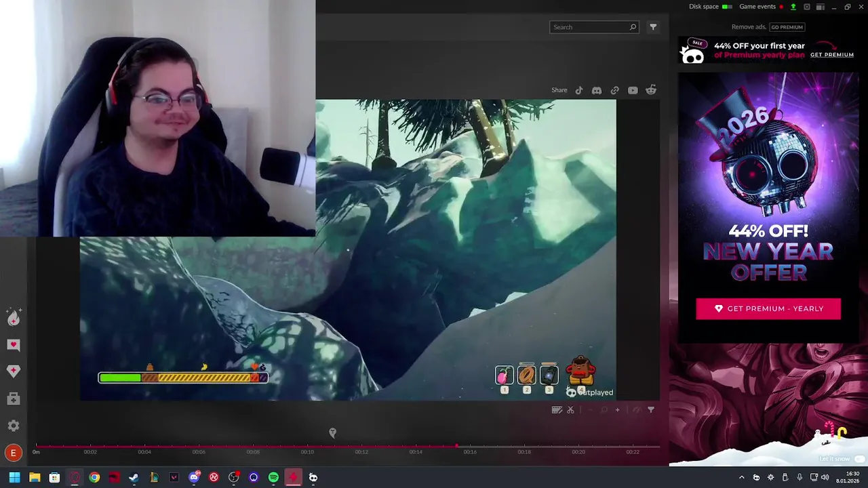Open the E profile avatar
The height and width of the screenshot is (488, 868).
pos(13,453)
